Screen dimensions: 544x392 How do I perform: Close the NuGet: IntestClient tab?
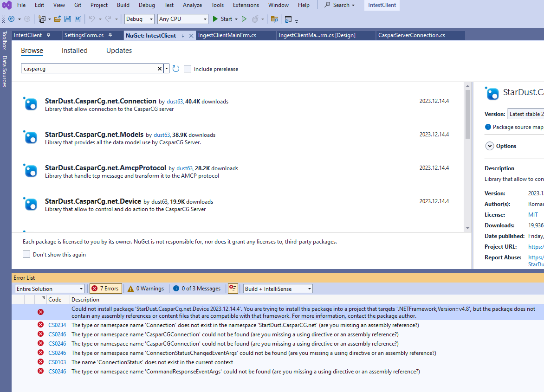pyautogui.click(x=191, y=36)
